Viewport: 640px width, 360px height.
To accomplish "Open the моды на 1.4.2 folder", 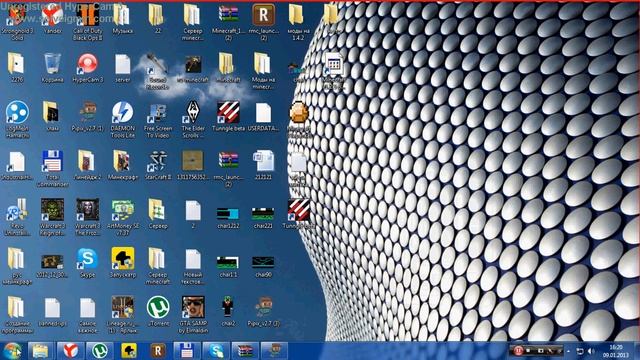I will click(x=298, y=22).
